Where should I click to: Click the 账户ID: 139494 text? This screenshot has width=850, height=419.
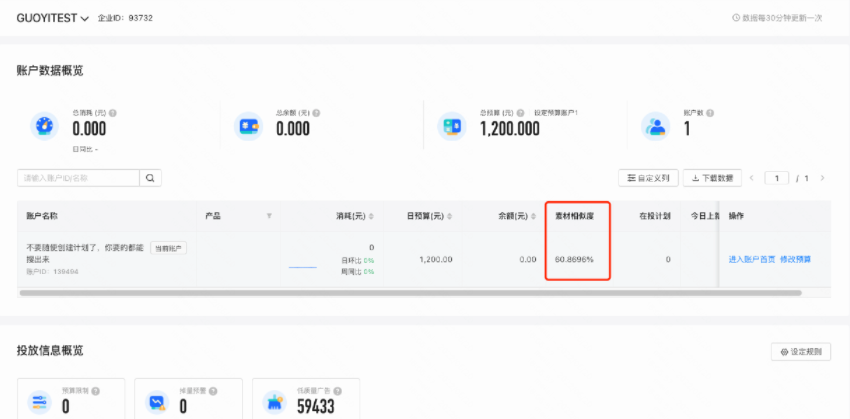point(52,271)
